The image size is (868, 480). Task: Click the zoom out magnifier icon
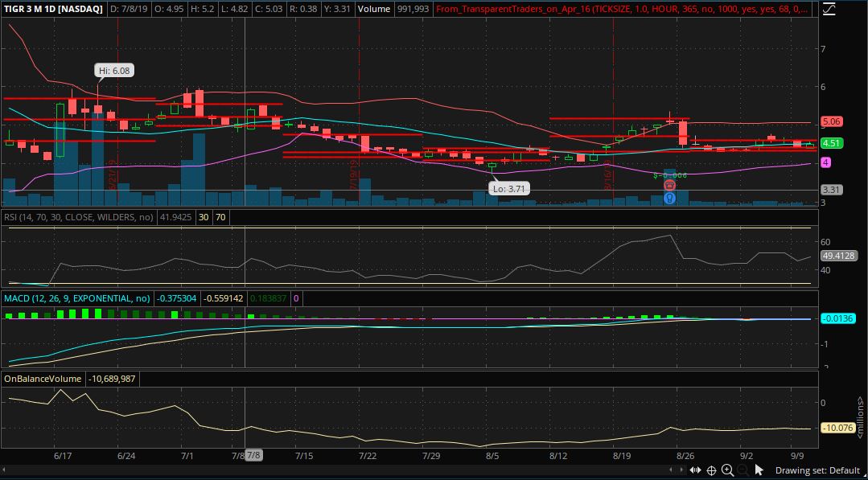point(743,470)
